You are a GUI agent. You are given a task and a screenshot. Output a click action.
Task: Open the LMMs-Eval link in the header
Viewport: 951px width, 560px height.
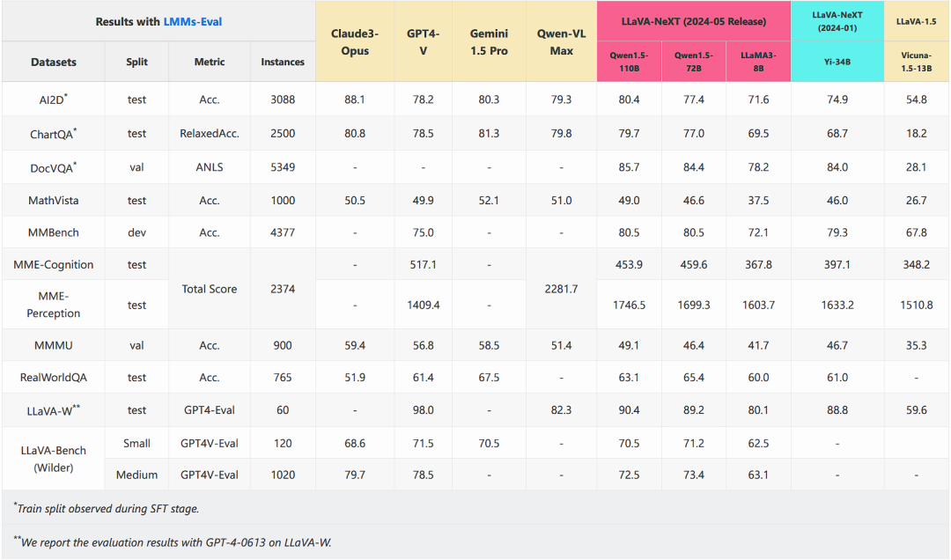192,22
